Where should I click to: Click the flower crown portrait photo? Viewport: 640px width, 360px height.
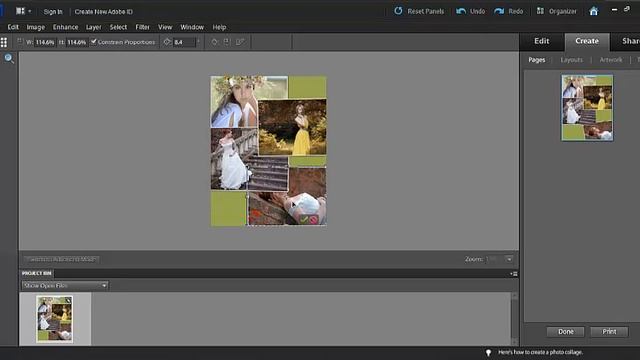[235, 102]
